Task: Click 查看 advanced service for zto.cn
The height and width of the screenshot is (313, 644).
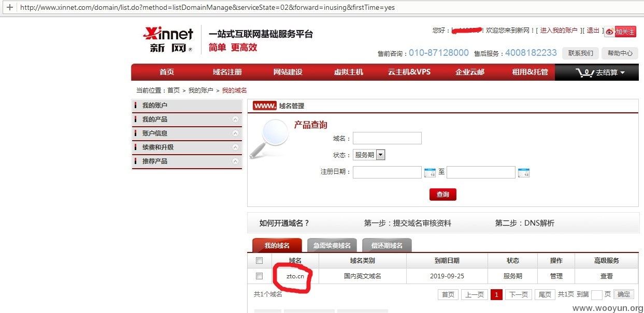Action: point(607,276)
